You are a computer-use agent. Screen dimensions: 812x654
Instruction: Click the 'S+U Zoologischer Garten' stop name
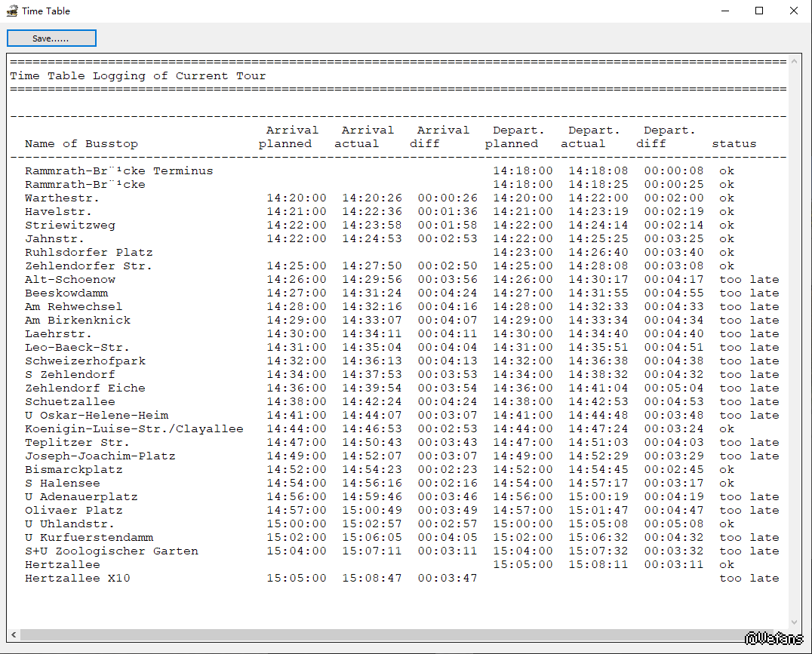[111, 551]
